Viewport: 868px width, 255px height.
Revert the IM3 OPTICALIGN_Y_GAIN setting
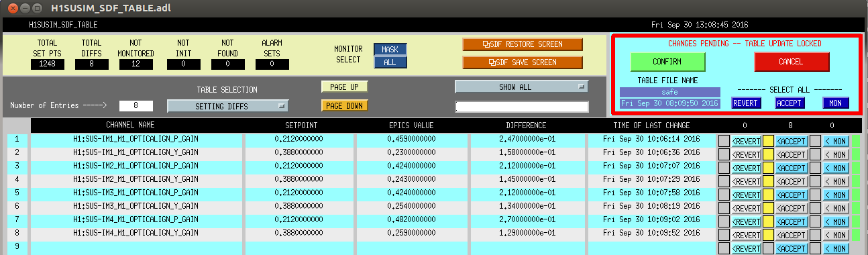[x=746, y=208]
